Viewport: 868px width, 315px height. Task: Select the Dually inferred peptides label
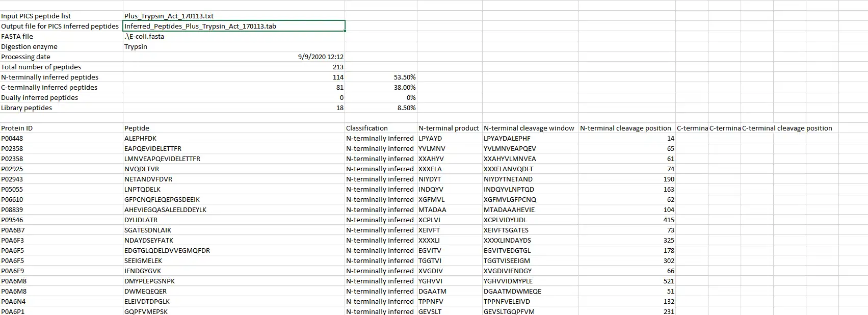click(x=62, y=97)
